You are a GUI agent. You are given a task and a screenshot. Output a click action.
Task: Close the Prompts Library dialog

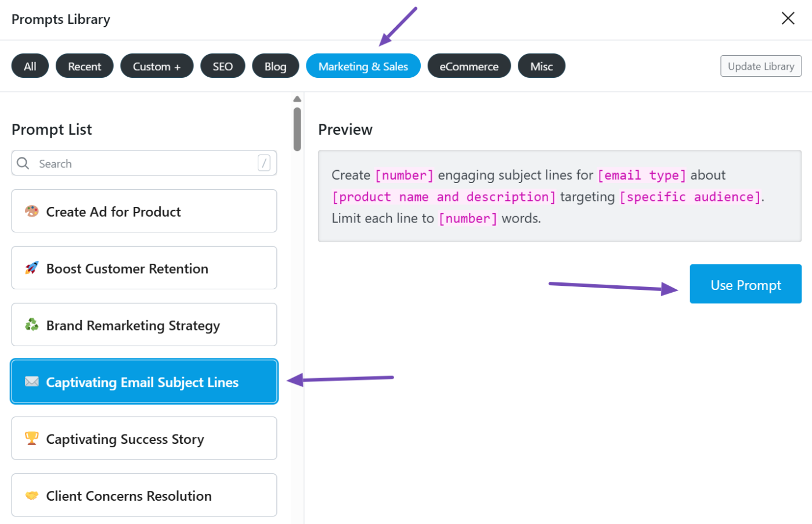[788, 19]
